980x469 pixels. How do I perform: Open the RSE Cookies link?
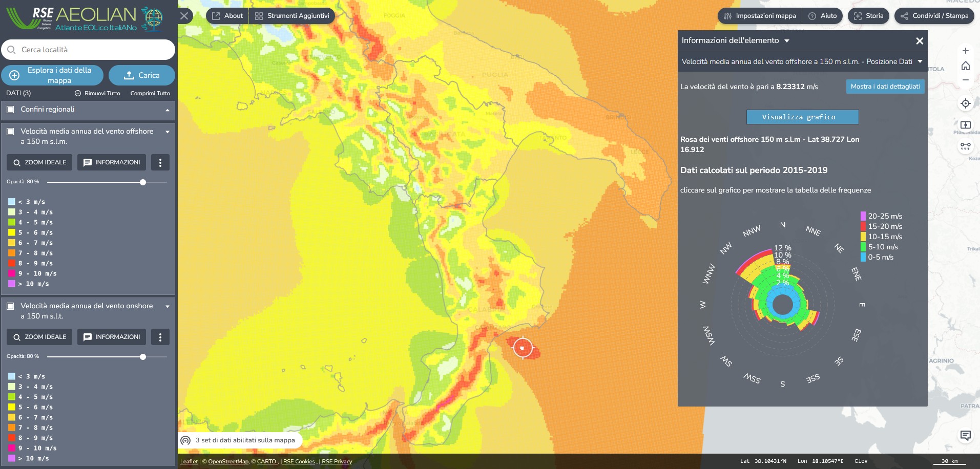click(x=299, y=461)
